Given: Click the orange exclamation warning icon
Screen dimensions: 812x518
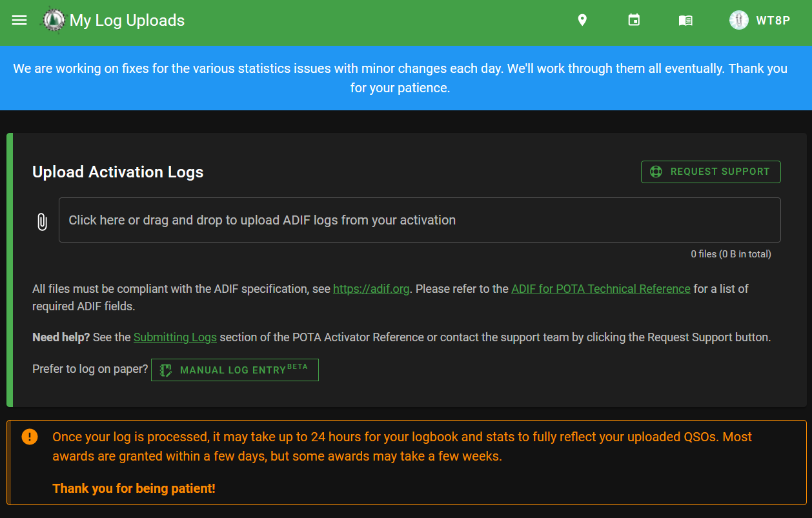Looking at the screenshot, I should point(30,437).
